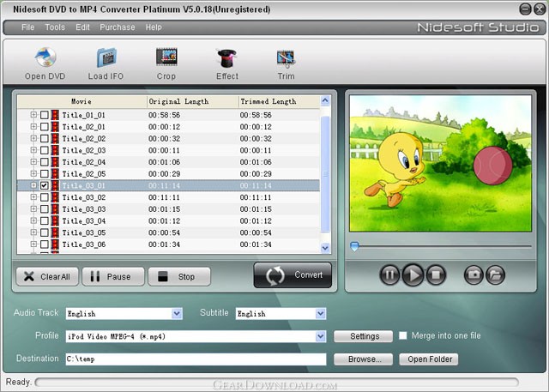The width and height of the screenshot is (549, 392).
Task: Click the Clear All button
Action: pyautogui.click(x=47, y=276)
